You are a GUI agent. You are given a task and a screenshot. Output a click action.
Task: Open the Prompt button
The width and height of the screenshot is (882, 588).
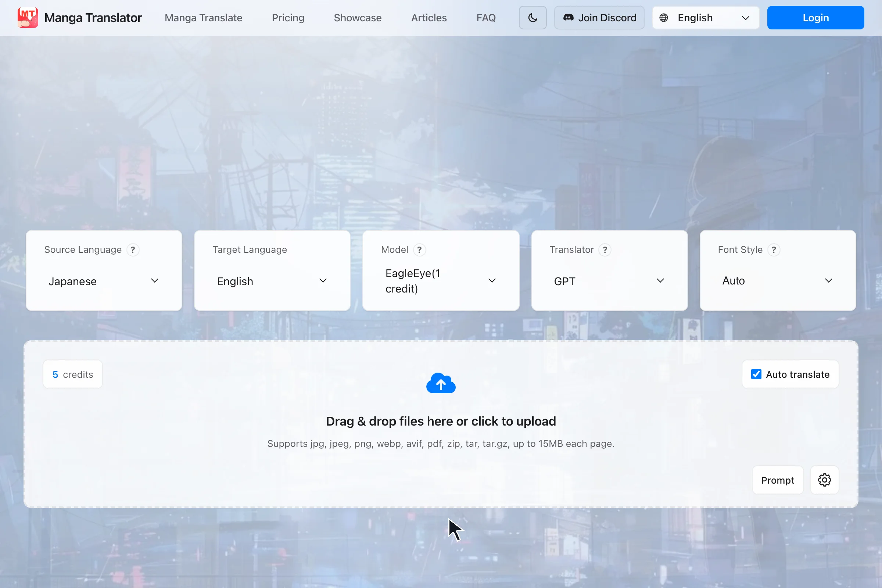point(778,480)
